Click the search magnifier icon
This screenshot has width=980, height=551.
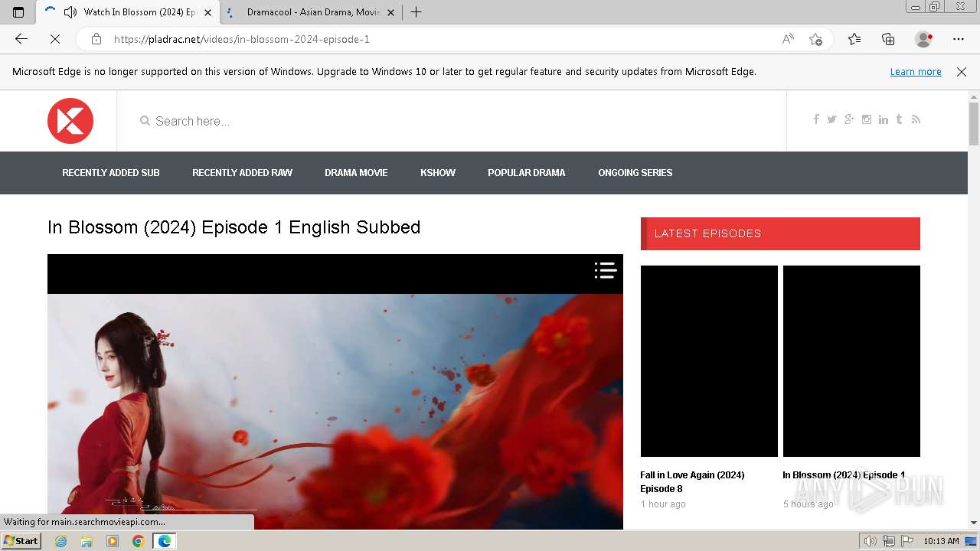tap(145, 121)
